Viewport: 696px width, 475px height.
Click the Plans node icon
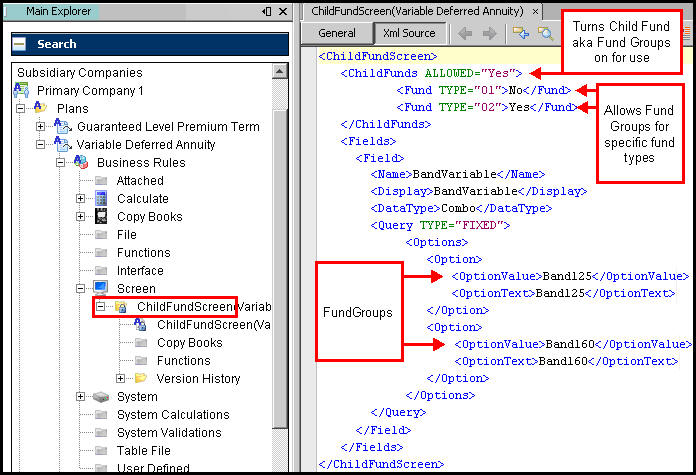[x=40, y=108]
